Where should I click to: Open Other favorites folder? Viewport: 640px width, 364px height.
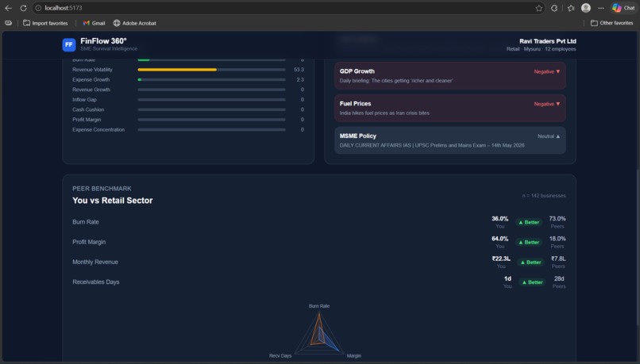[x=612, y=23]
